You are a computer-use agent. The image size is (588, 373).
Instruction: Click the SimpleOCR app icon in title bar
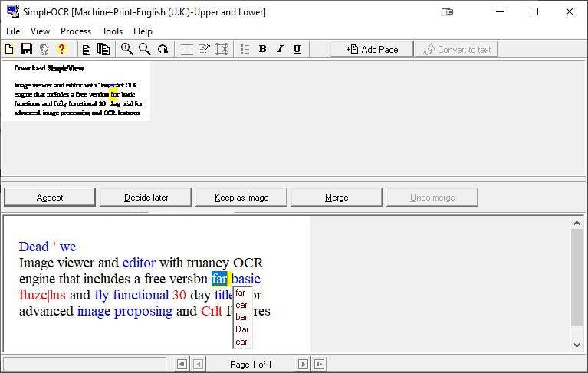13,11
